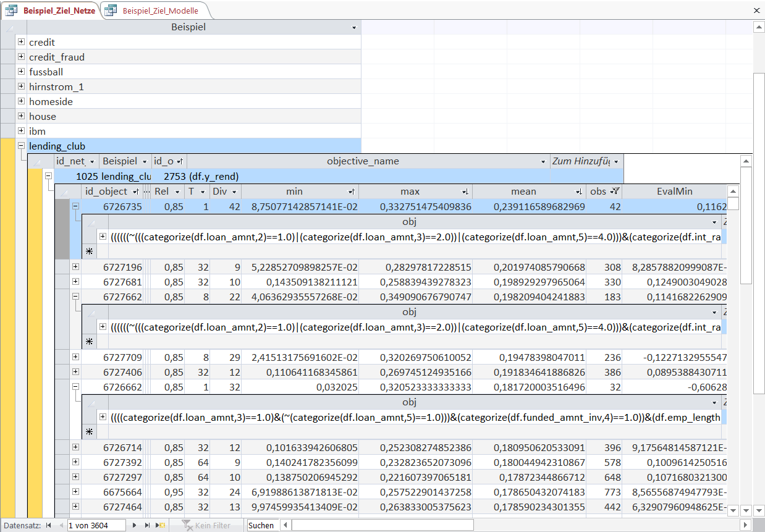Close the current document tab
The width and height of the screenshot is (765, 532).
(x=757, y=11)
